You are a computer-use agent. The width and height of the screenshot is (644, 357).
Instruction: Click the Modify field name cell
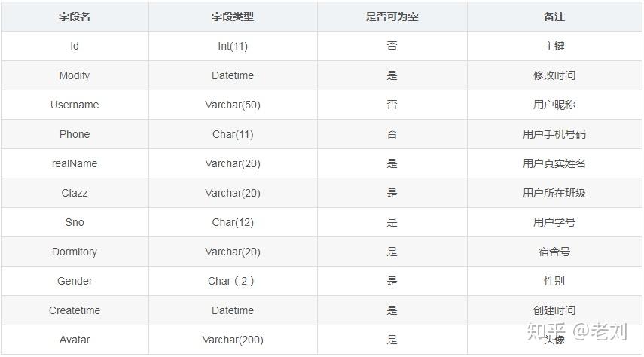75,75
